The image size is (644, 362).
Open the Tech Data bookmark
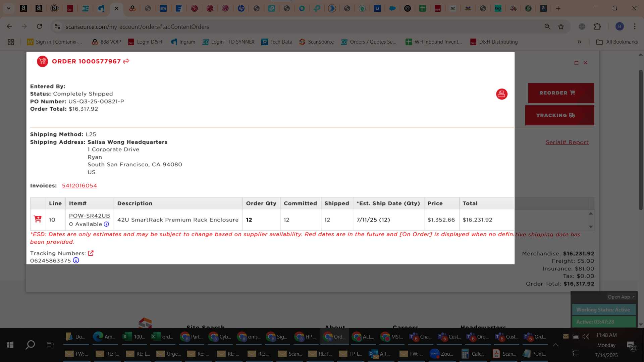[x=277, y=42]
